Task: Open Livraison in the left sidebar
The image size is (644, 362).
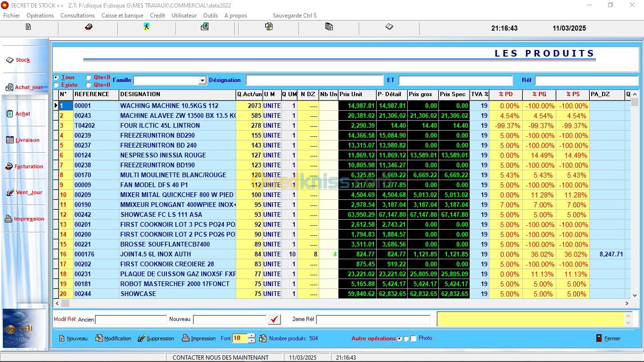Action: (27, 140)
